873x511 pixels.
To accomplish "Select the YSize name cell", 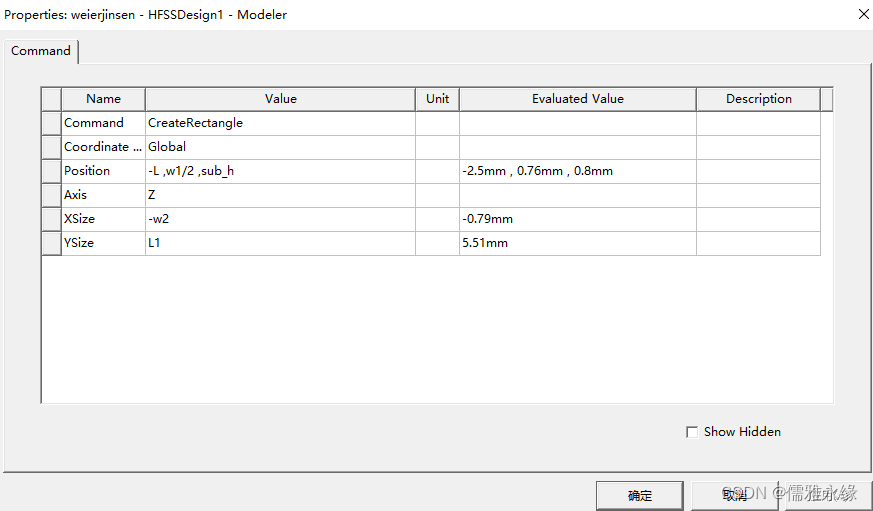I will (104, 243).
